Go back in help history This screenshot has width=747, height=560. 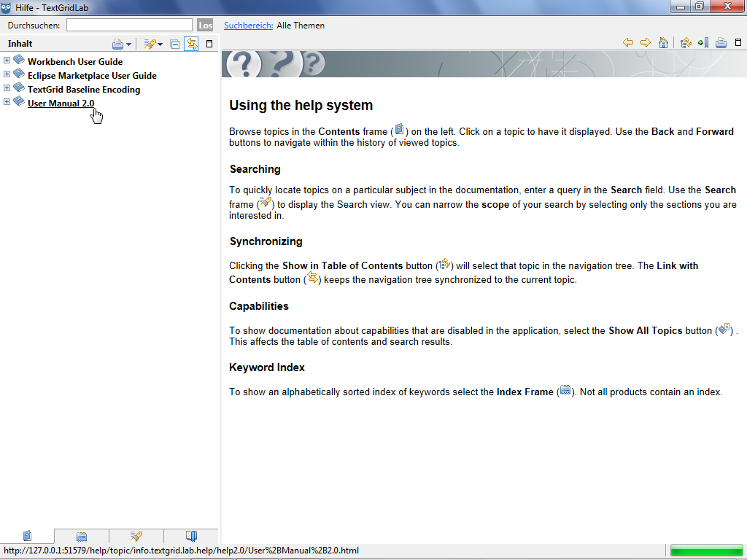click(627, 43)
